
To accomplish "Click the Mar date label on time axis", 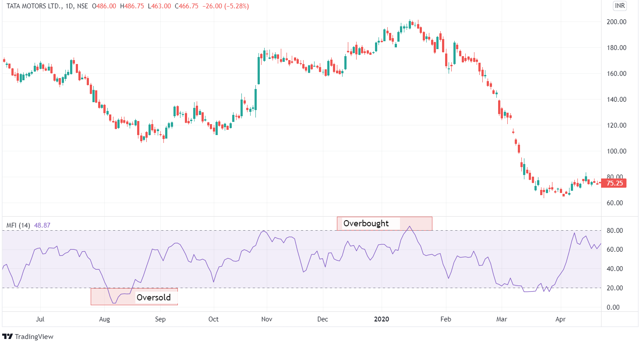I will pyautogui.click(x=501, y=319).
